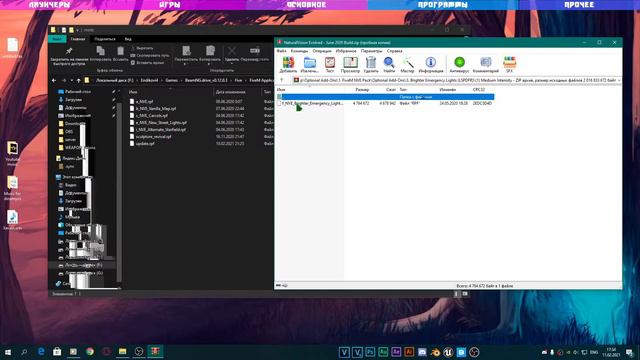The width and height of the screenshot is (640, 360).
Task: Open Windows Start menu
Action: pyautogui.click(x=7, y=352)
